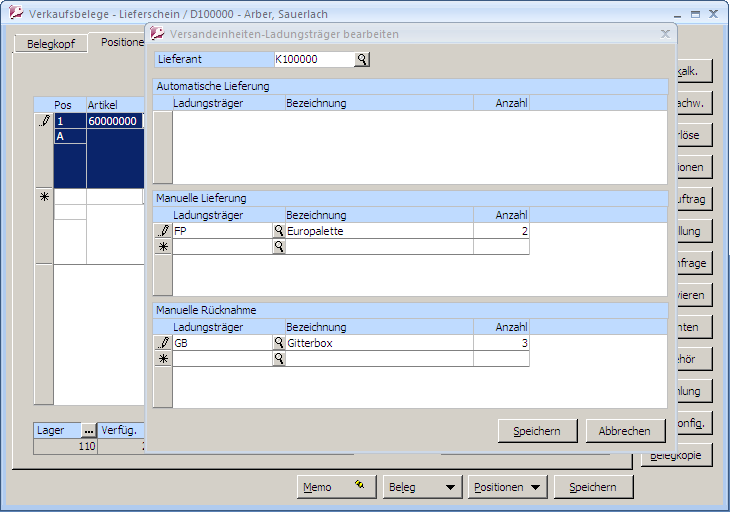Open lookup for GB Ladungsträger row
Screen dimensions: 730x512
279,343
